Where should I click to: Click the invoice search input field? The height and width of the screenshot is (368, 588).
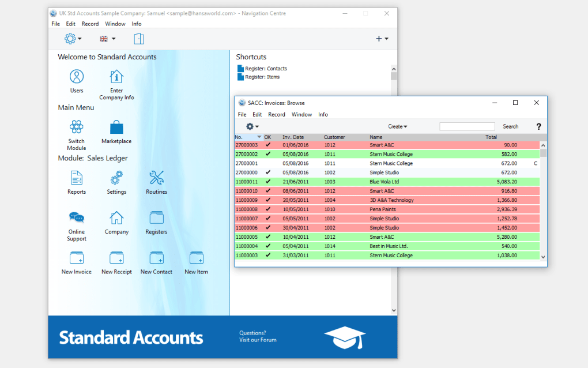pos(467,126)
